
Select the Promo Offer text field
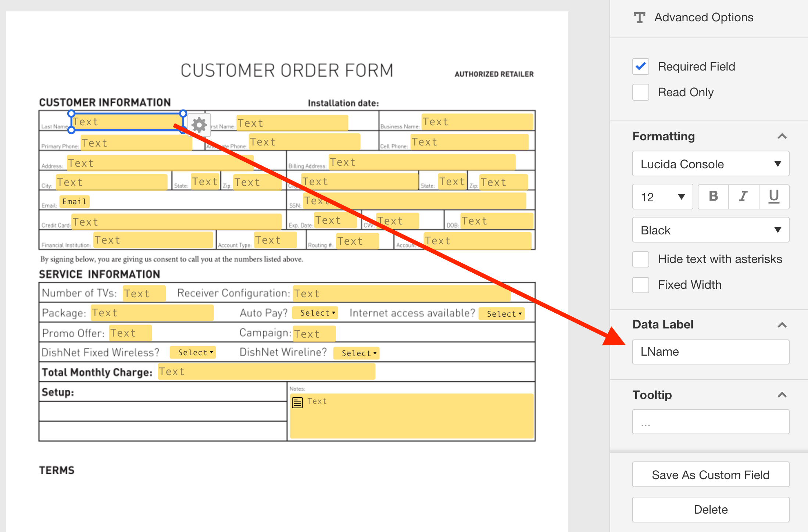point(131,333)
